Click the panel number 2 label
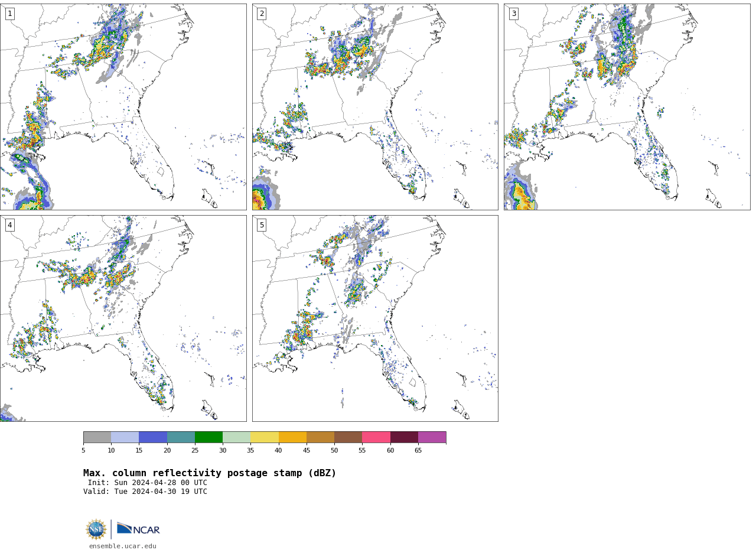The width and height of the screenshot is (756, 553). [262, 14]
